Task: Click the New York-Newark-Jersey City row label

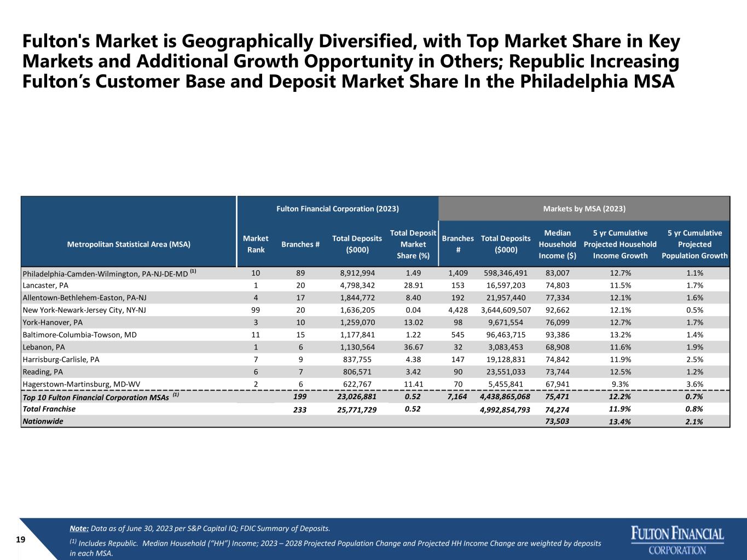Action: tap(84, 310)
